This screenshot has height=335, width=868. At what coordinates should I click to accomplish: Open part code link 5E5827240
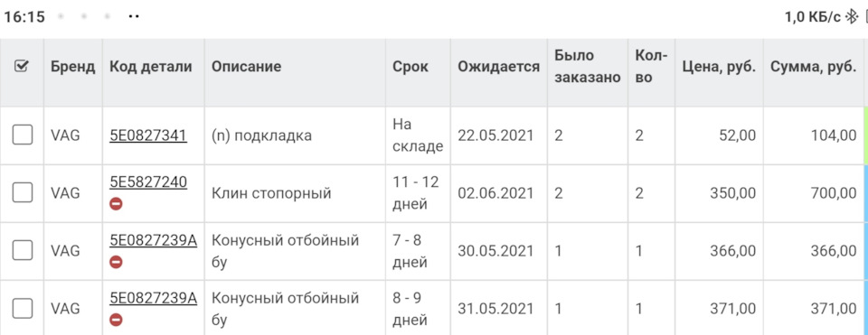[x=147, y=181]
